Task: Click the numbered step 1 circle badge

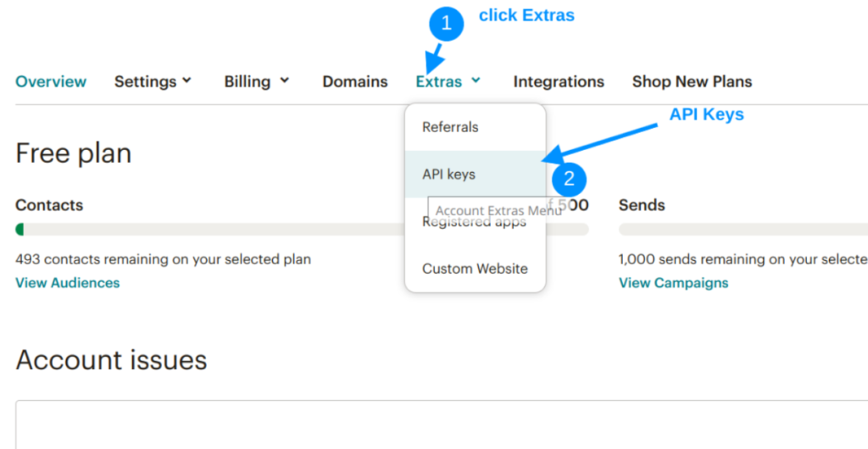Action: (447, 25)
